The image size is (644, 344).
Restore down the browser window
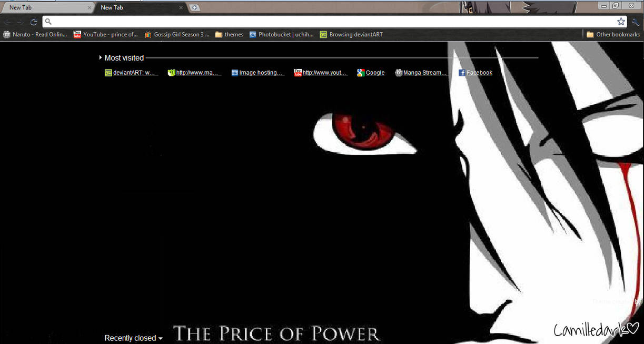click(615, 5)
